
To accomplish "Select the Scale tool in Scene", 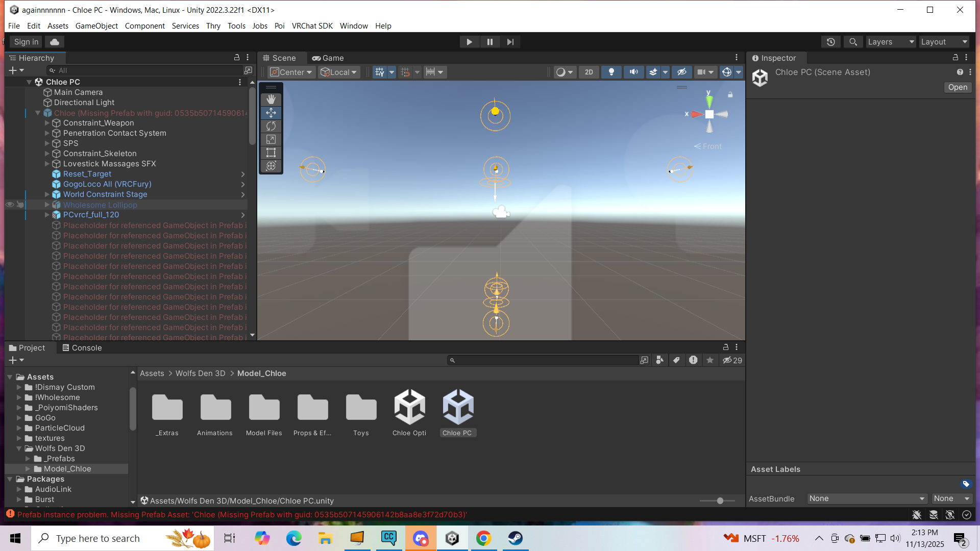I will (271, 139).
